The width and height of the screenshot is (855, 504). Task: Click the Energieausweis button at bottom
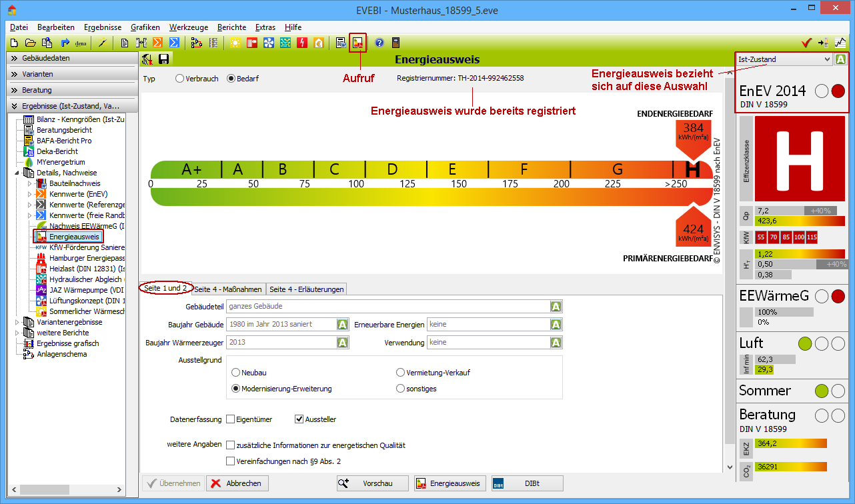[x=450, y=483]
